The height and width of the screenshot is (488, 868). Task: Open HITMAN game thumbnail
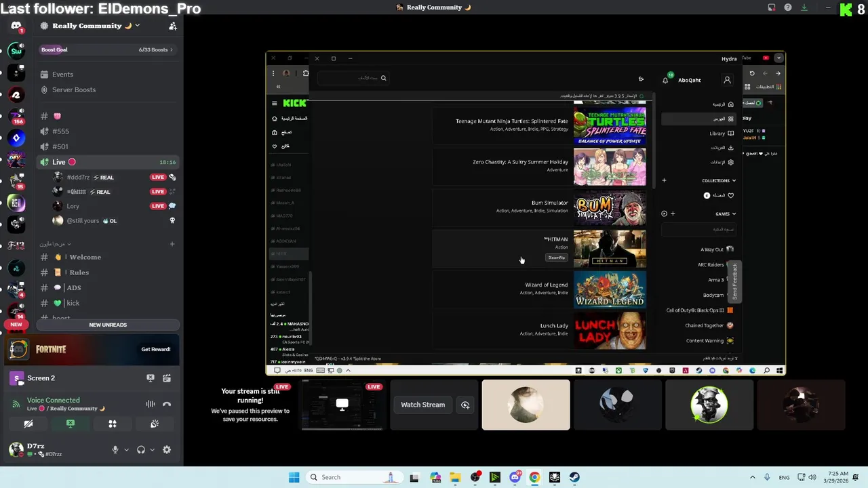(x=610, y=249)
